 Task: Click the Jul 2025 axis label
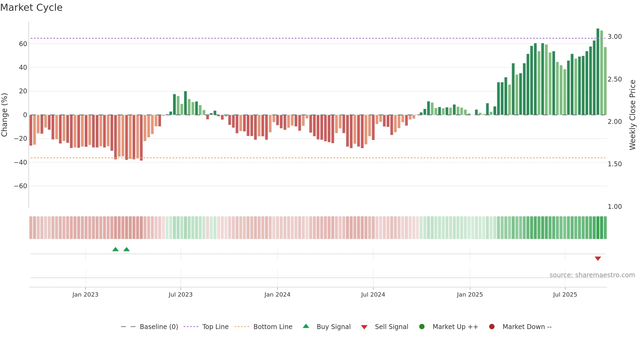[x=565, y=295]
